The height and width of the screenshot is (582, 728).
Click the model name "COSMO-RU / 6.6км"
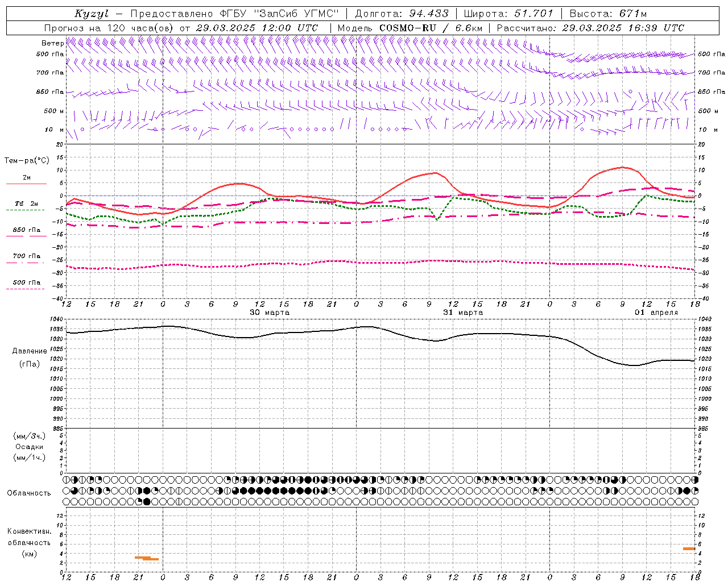[x=431, y=28]
